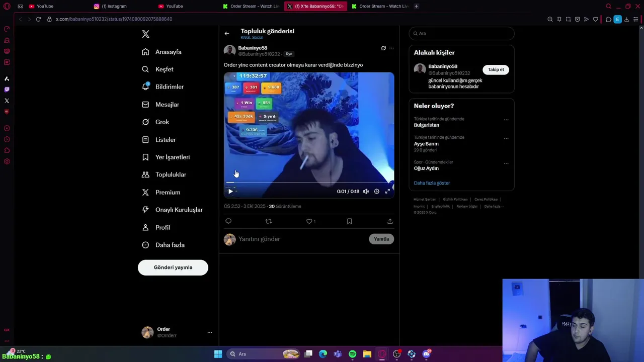
Task: Open Mesajlar (Messages)
Action: click(x=160, y=105)
